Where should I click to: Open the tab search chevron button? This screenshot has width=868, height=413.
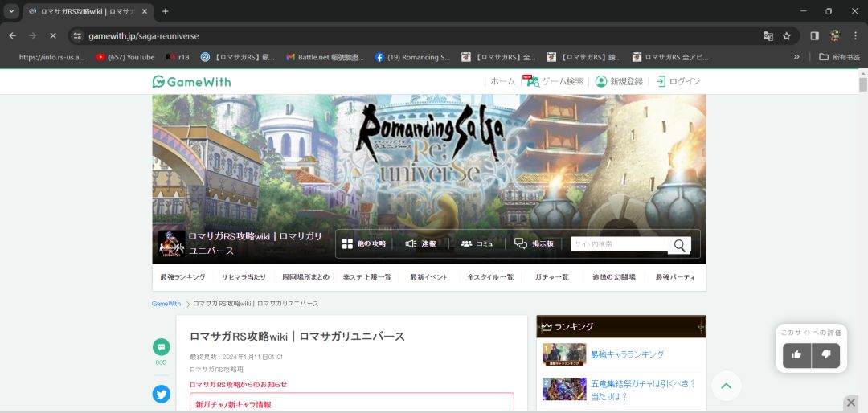pos(10,11)
